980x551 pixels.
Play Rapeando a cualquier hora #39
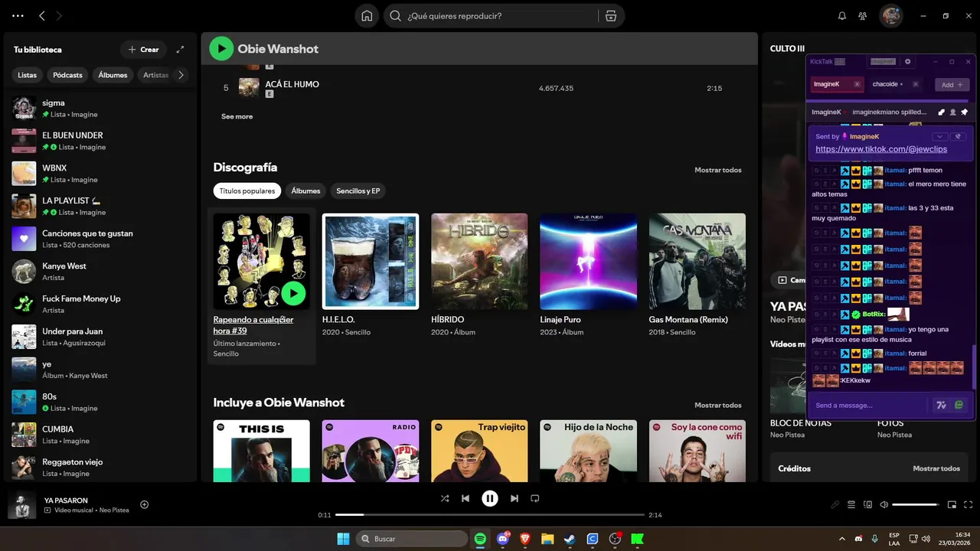coord(293,293)
